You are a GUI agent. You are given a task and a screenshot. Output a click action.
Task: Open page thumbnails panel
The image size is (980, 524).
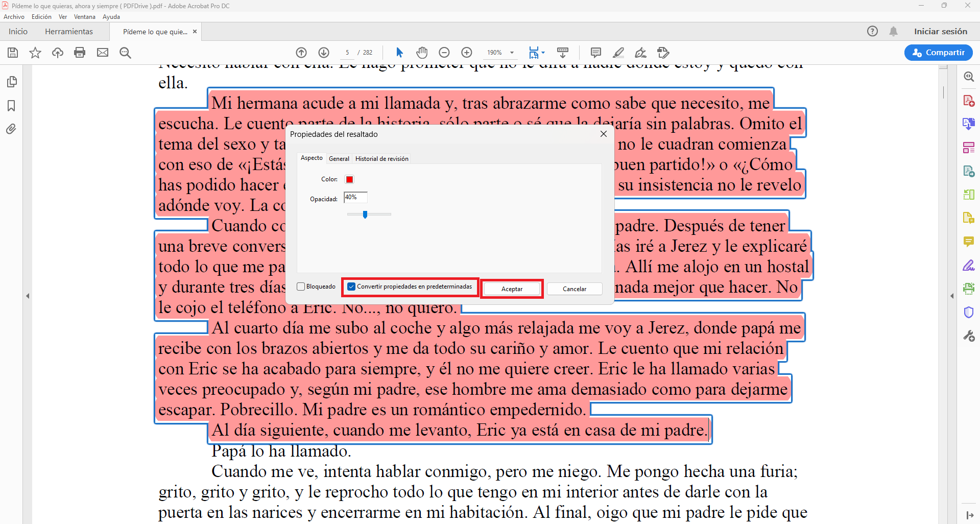pos(11,82)
